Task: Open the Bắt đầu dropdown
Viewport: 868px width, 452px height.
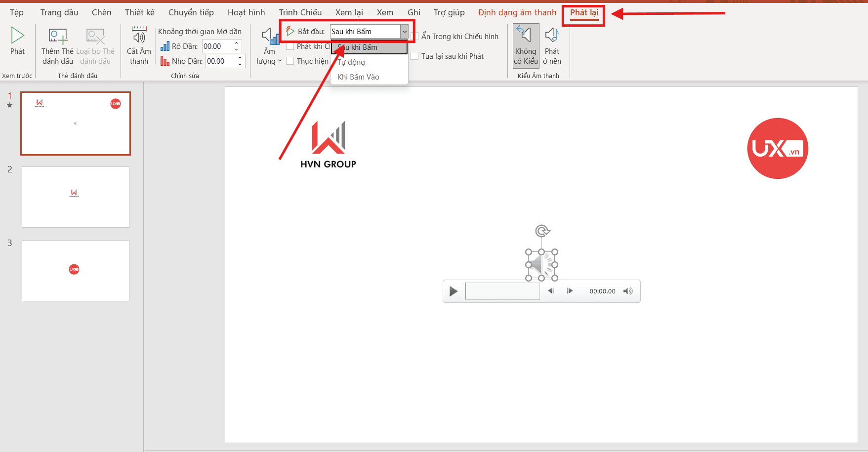Action: click(404, 31)
